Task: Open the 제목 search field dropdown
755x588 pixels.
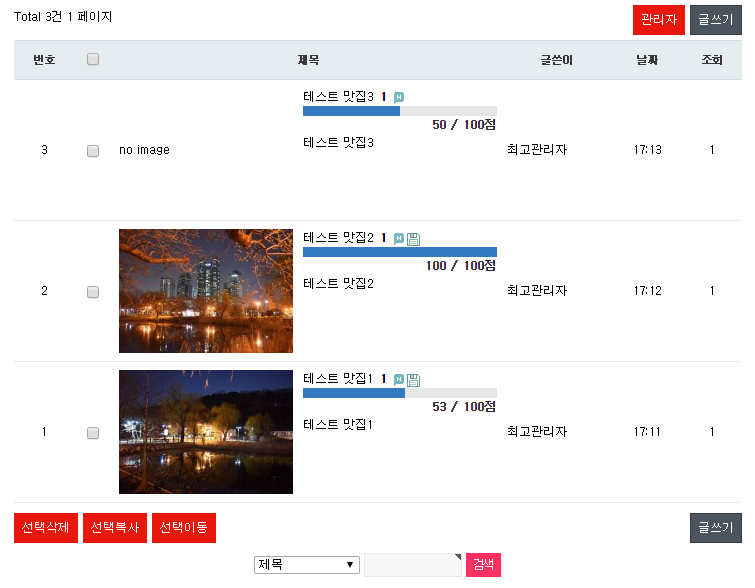Action: tap(307, 564)
